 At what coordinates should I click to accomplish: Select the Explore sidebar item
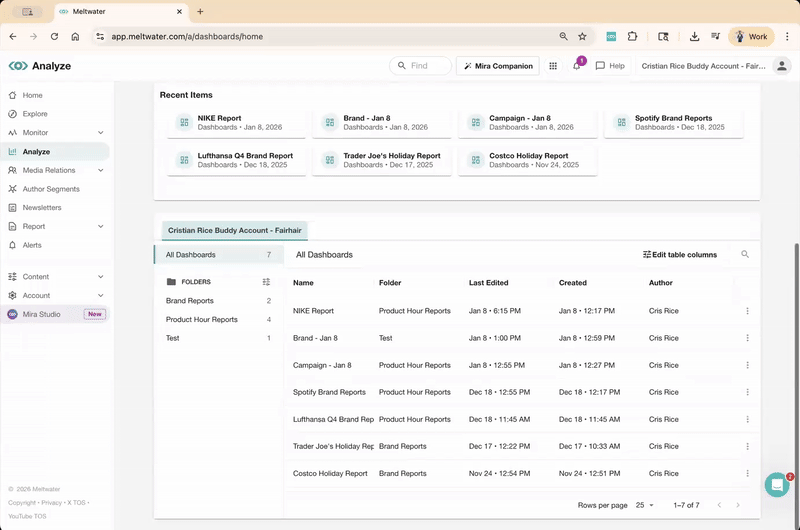pyautogui.click(x=55, y=114)
